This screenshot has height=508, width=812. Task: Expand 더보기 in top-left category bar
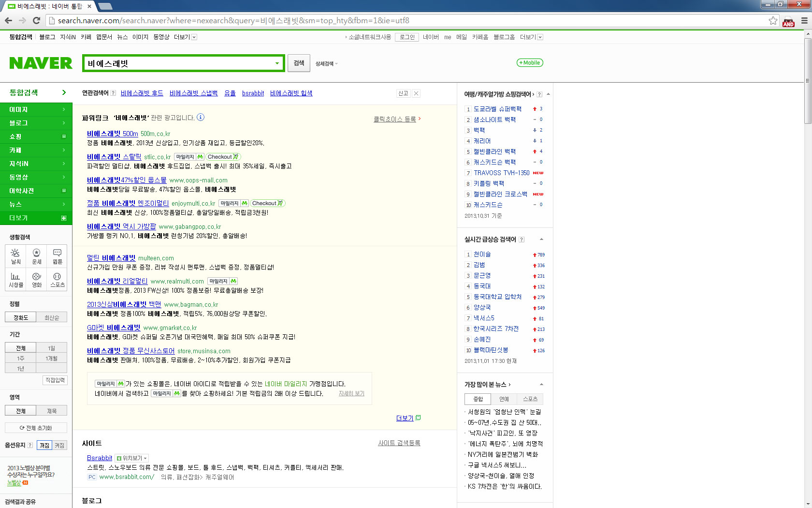(185, 37)
